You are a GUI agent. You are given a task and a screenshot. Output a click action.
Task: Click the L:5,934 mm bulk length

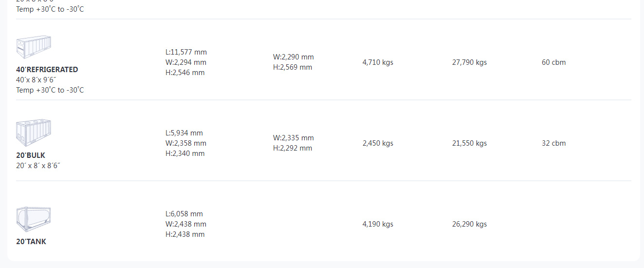click(184, 133)
